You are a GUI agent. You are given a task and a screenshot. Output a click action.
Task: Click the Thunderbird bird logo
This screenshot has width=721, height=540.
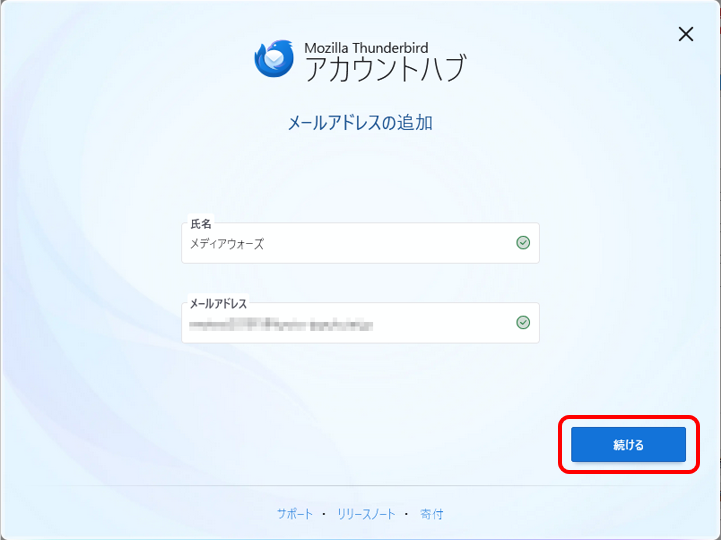274,58
